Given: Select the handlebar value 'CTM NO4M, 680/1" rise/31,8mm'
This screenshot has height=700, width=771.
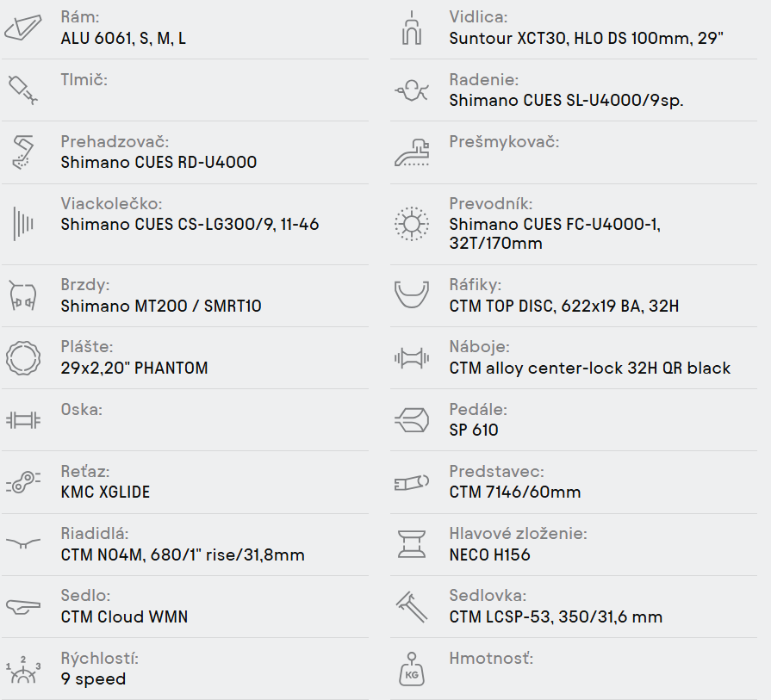Looking at the screenshot, I should click(183, 554).
